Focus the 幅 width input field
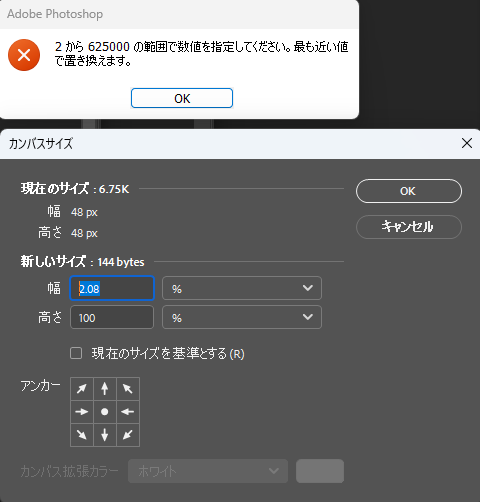Viewport: 480px width, 502px height. pyautogui.click(x=112, y=288)
